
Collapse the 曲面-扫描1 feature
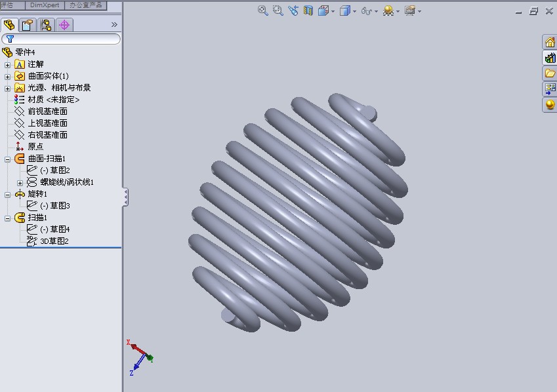(7, 159)
